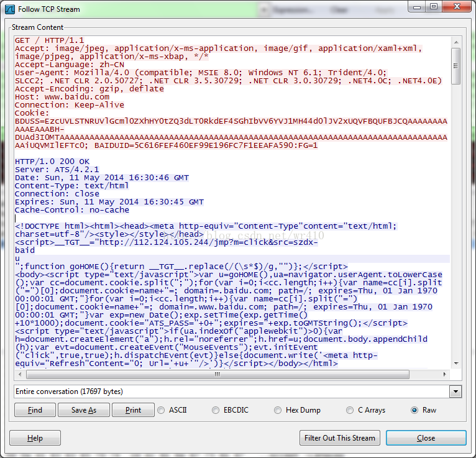Click the vertical scrollbar down arrow
Image resolution: width=476 pixels, height=458 pixels.
point(456,364)
